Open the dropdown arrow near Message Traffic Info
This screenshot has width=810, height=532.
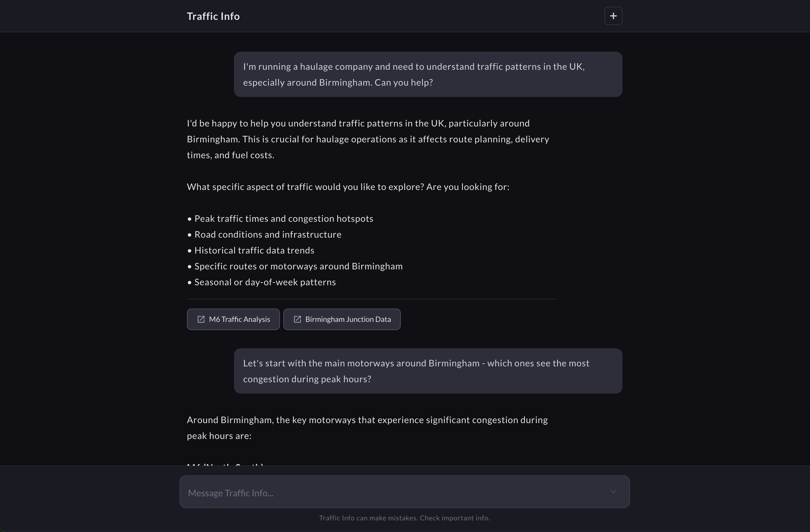[x=614, y=491]
